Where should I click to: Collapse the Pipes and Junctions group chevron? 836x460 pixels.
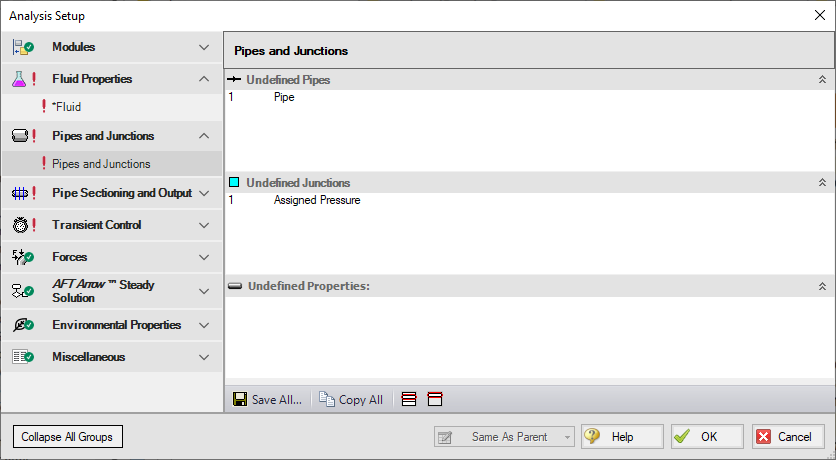coord(204,136)
